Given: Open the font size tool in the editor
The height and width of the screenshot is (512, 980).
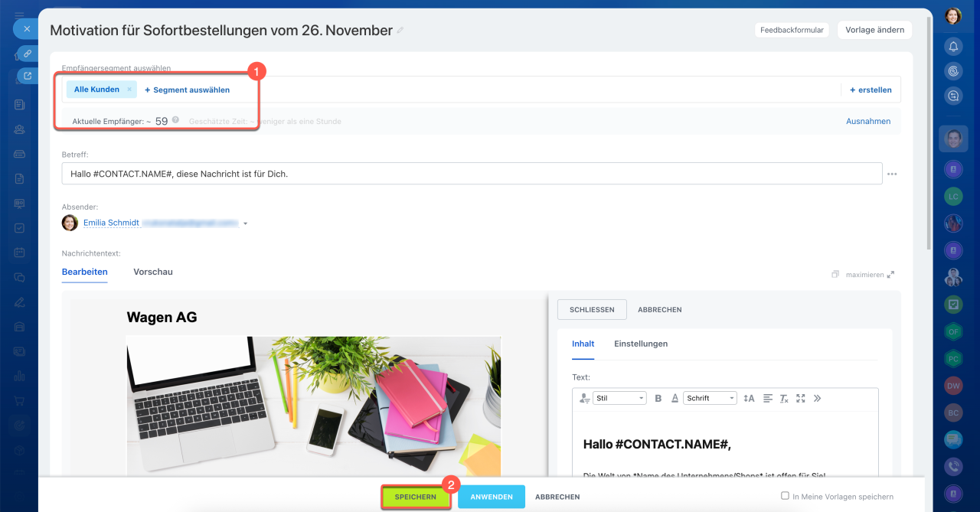Looking at the screenshot, I should click(x=749, y=398).
